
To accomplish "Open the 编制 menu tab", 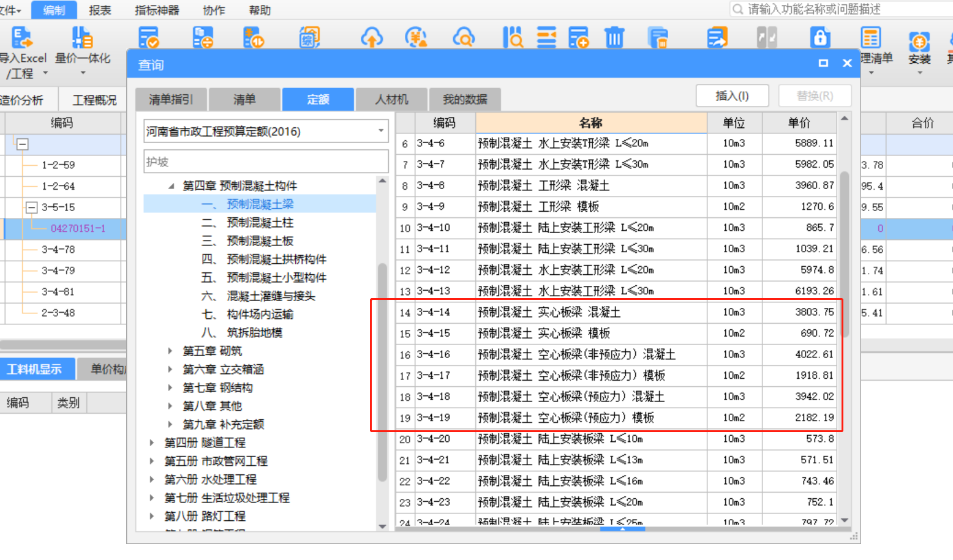I will [54, 10].
